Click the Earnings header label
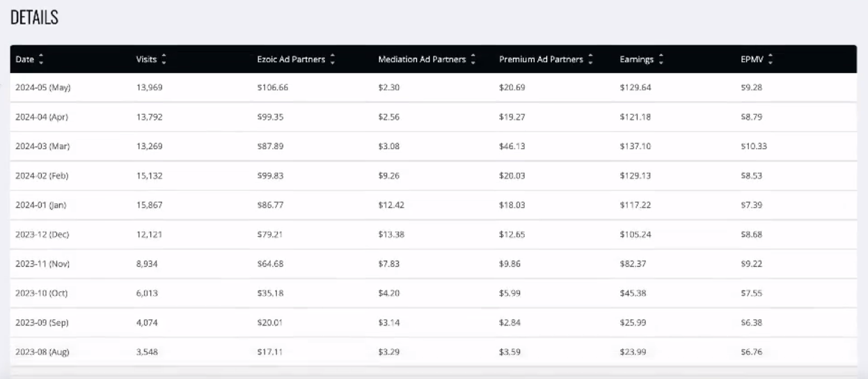Screen dimensions: 868x379 (637, 60)
